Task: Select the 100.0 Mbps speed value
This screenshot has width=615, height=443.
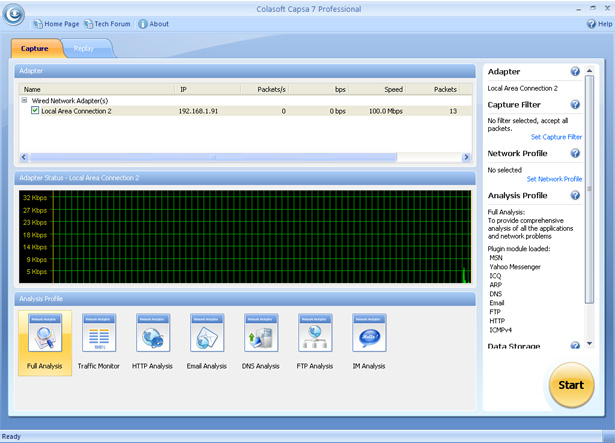Action: tap(386, 111)
